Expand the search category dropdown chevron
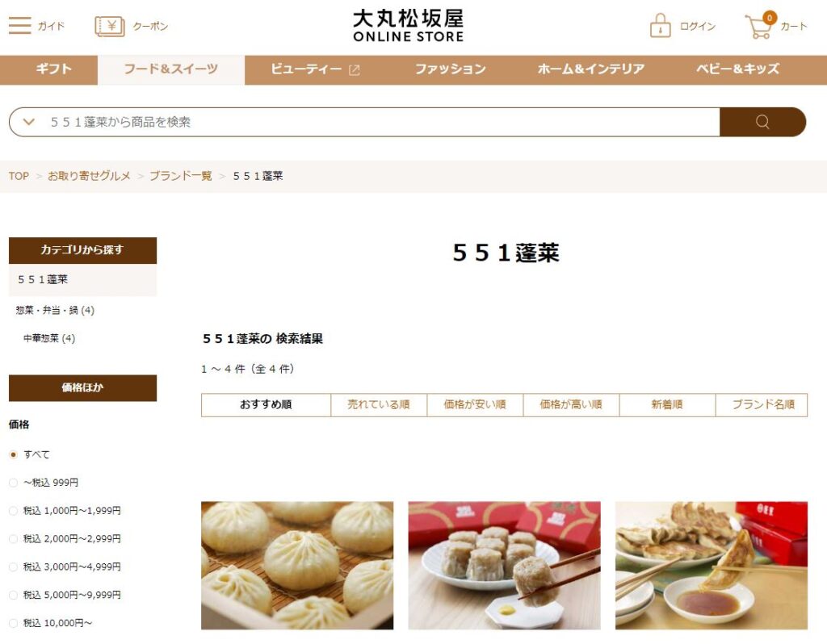 pyautogui.click(x=29, y=122)
